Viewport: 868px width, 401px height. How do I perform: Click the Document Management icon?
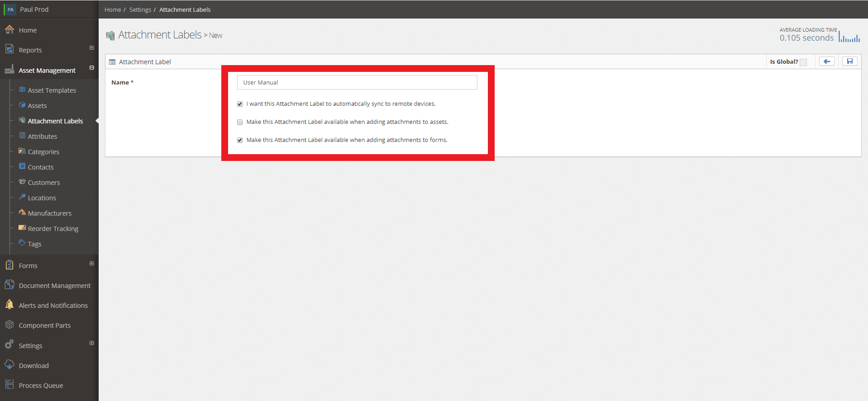tap(10, 285)
